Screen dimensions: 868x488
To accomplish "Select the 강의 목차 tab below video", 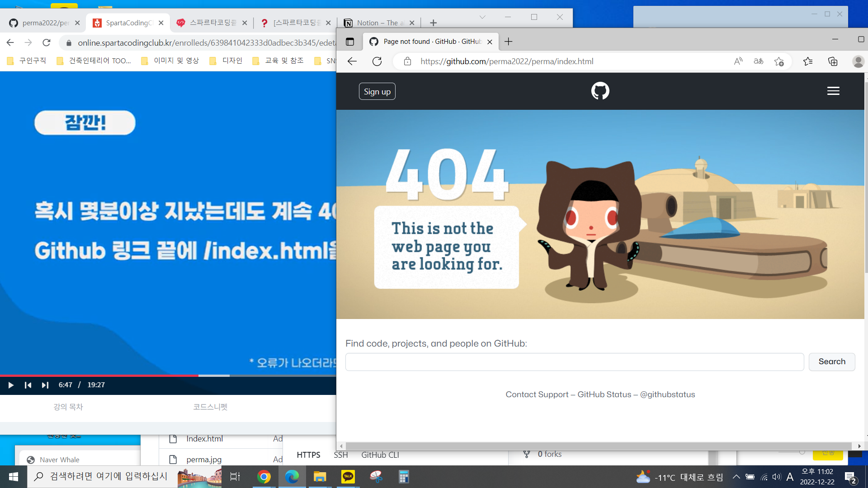I will point(68,407).
